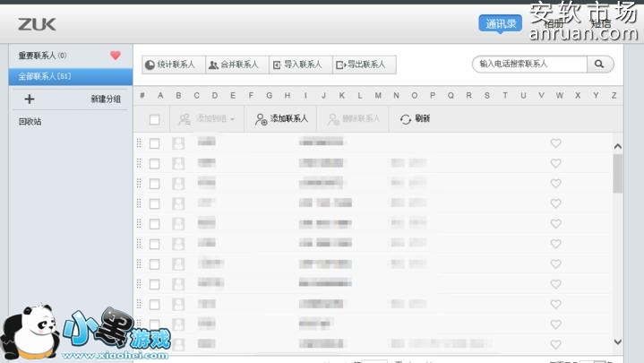This screenshot has width=644, height=363.
Task: Tick checkbox of third contact row
Action: tap(154, 184)
